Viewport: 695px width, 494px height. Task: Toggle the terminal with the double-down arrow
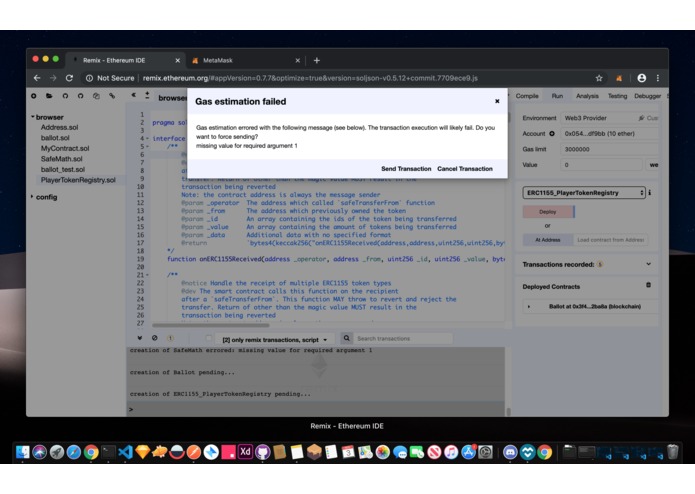coord(140,338)
